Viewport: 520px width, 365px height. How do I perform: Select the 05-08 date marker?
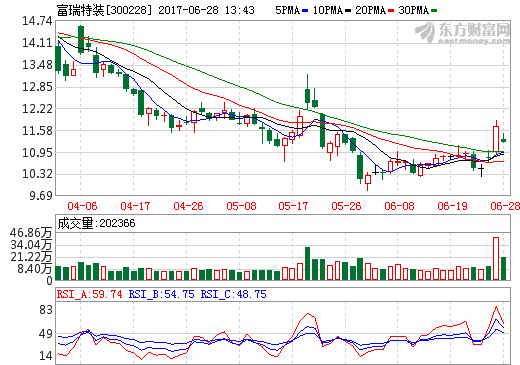pyautogui.click(x=241, y=206)
